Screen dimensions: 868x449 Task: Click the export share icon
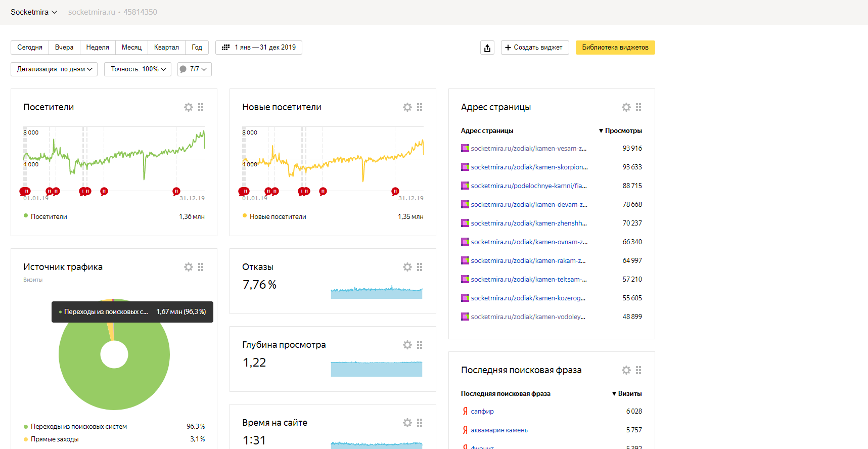[487, 48]
